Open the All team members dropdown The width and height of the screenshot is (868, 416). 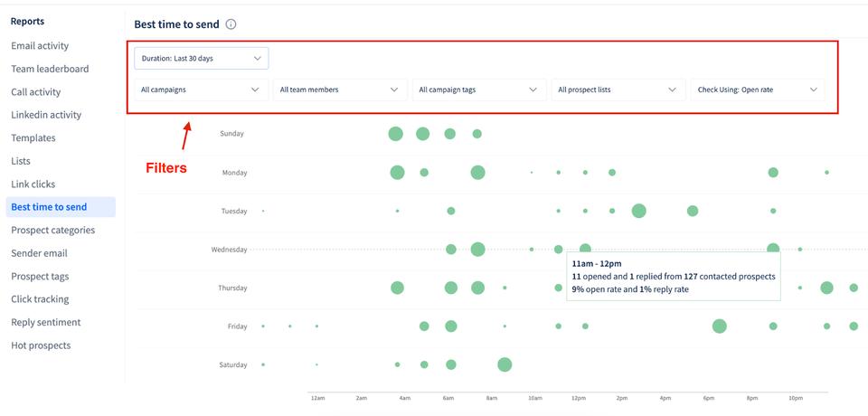[340, 90]
